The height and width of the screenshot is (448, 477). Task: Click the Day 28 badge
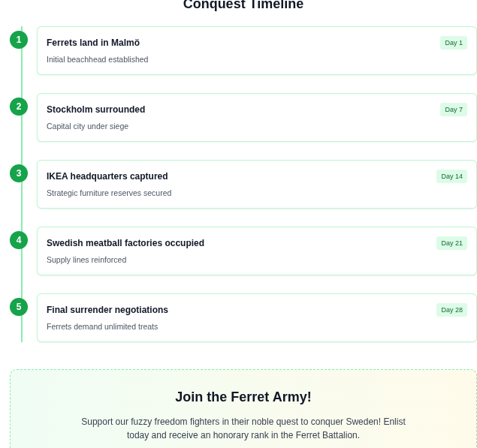click(x=451, y=310)
